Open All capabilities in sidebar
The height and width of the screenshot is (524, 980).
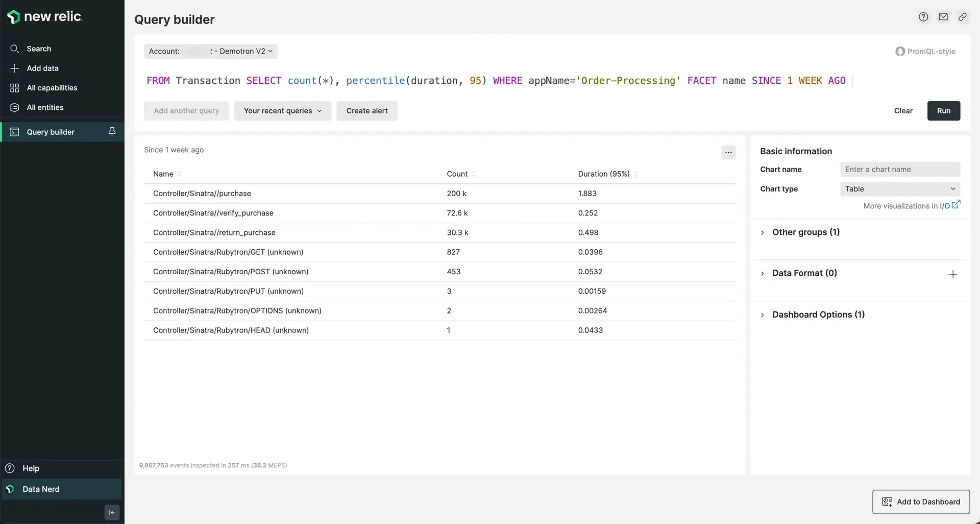[x=52, y=88]
